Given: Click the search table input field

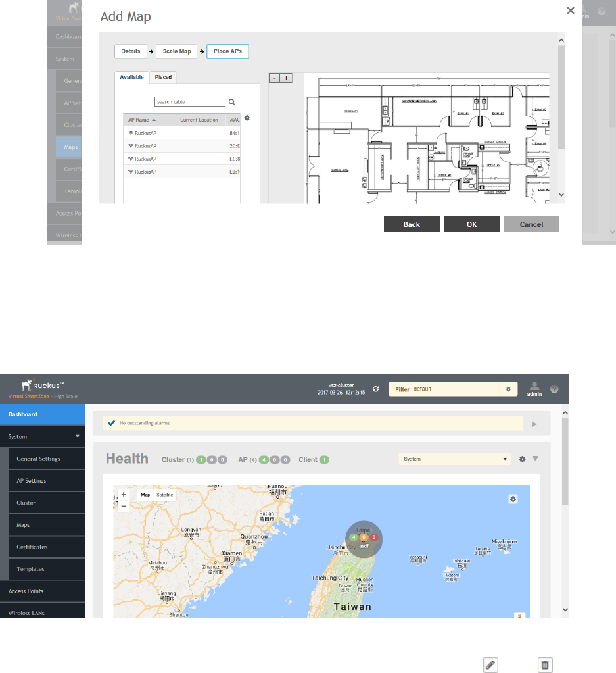Looking at the screenshot, I should pos(189,102).
